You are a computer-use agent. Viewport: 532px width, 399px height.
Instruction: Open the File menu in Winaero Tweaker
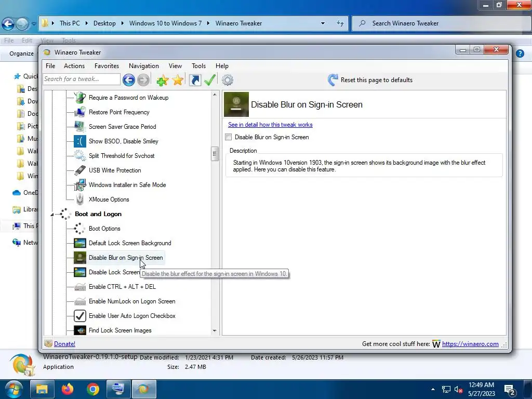[50, 66]
